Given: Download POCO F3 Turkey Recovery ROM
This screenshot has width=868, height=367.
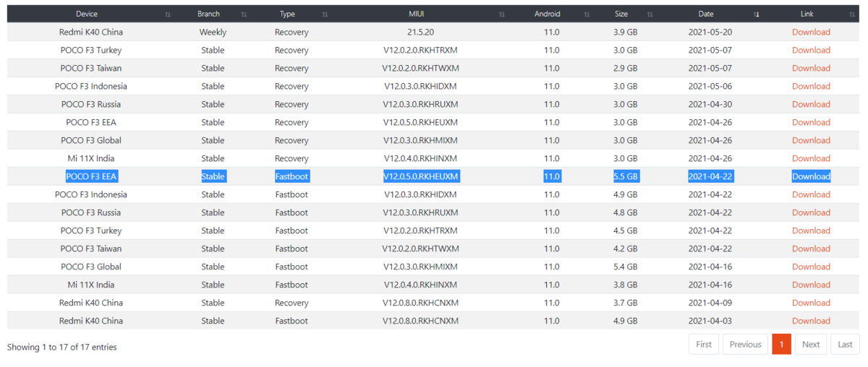Looking at the screenshot, I should click(x=811, y=50).
